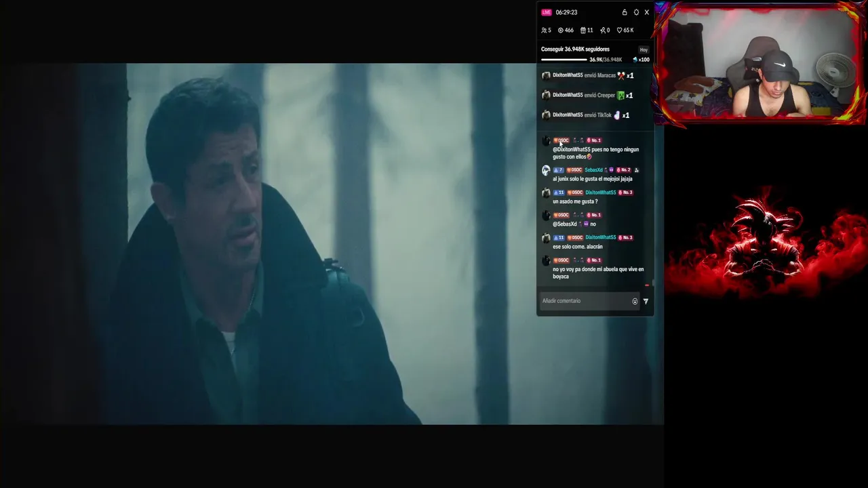Screen dimensions: 868x488
Task: Click DixitonWhatSS avatar in Creeper gift row
Action: tap(546, 95)
